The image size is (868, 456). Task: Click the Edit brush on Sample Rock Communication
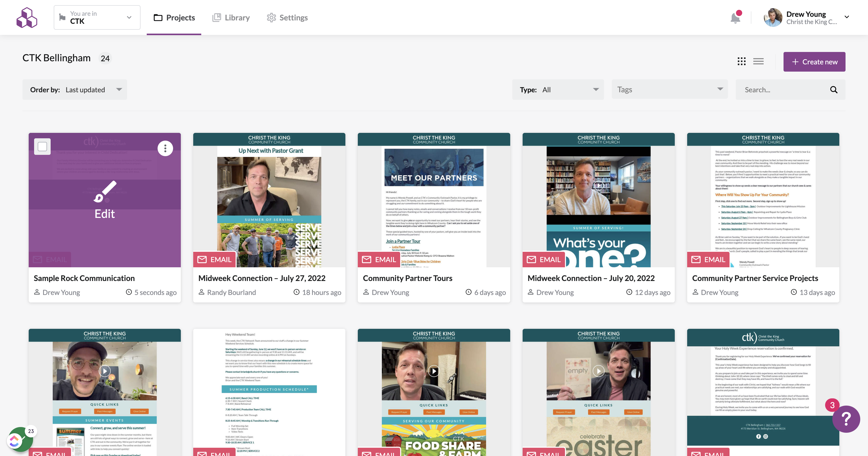[x=105, y=200]
